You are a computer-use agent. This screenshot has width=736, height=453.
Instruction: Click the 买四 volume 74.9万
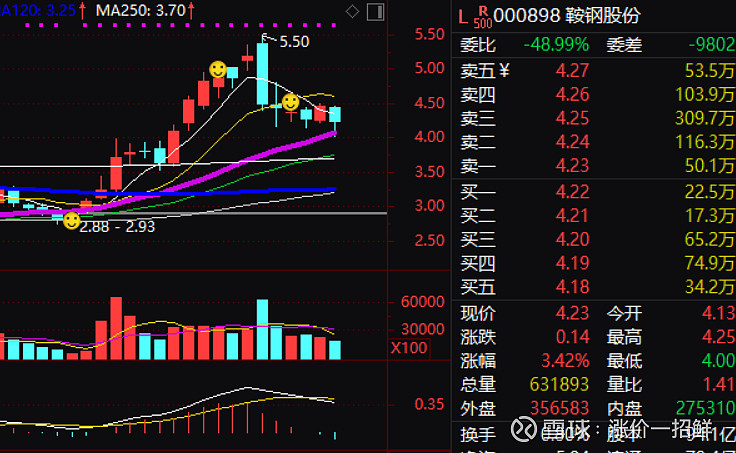click(710, 263)
